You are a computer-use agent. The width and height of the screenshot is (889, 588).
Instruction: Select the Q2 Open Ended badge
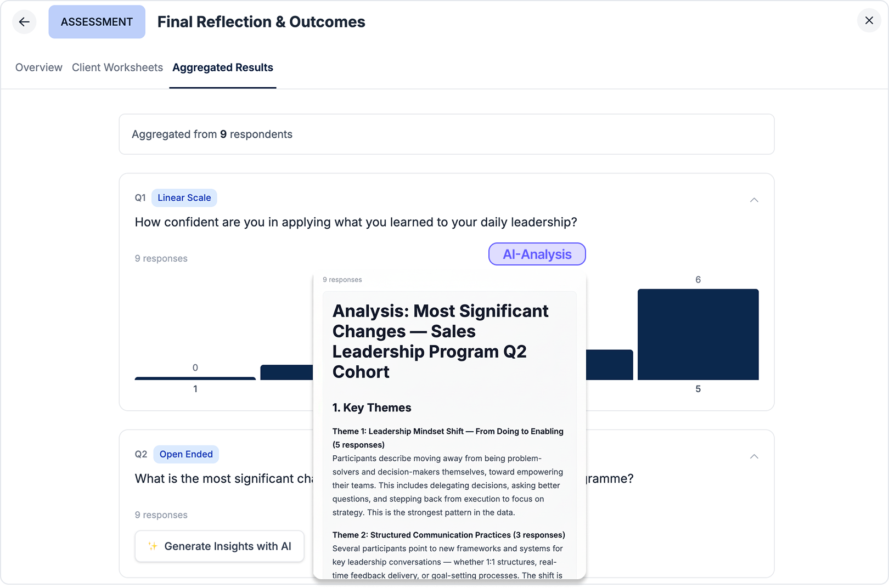click(186, 454)
